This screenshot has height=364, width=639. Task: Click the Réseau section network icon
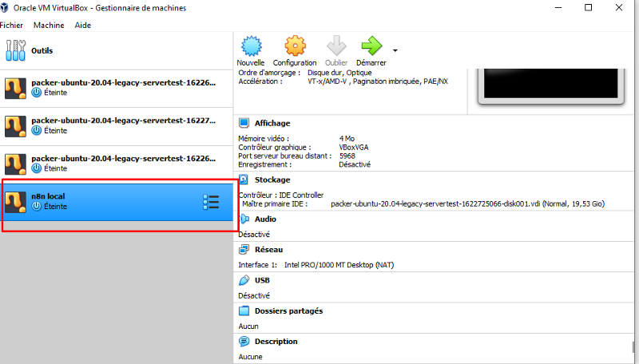244,250
